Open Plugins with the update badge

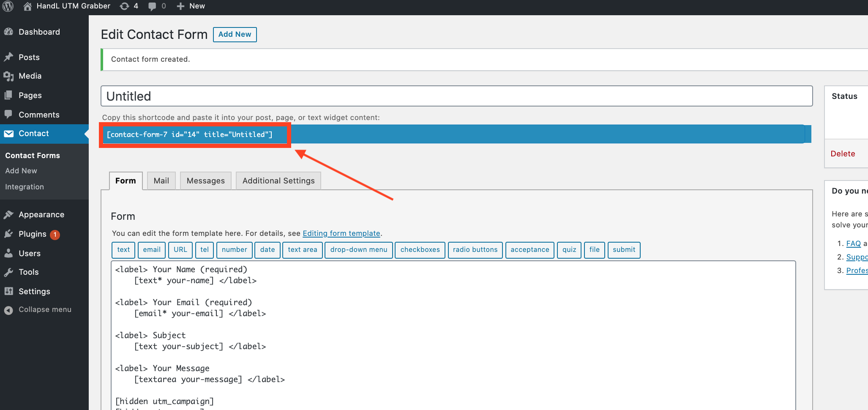[33, 234]
